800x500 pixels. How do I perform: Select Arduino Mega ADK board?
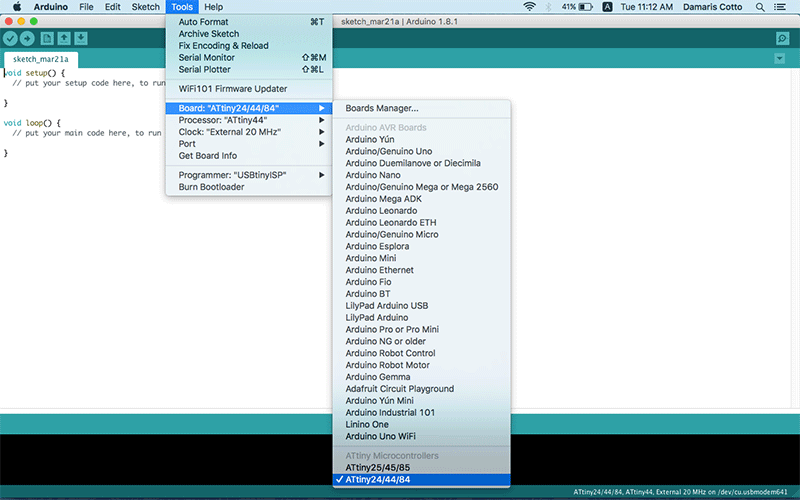(421, 199)
